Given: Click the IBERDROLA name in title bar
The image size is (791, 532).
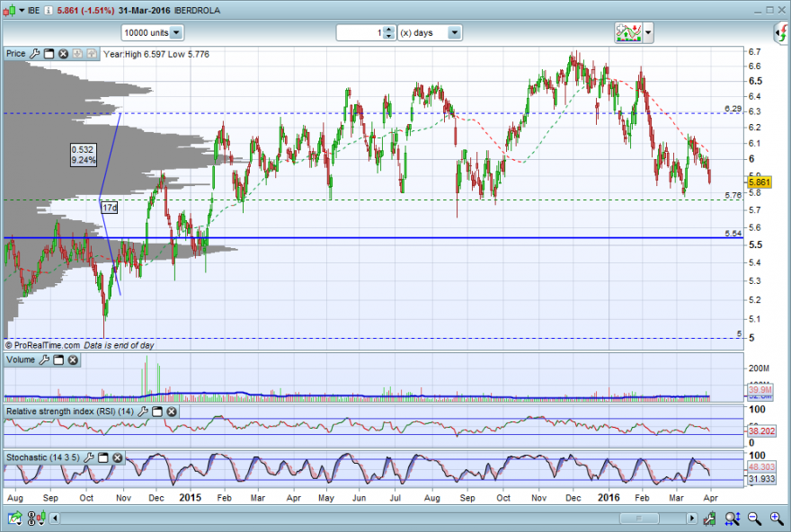Looking at the screenshot, I should coord(197,11).
